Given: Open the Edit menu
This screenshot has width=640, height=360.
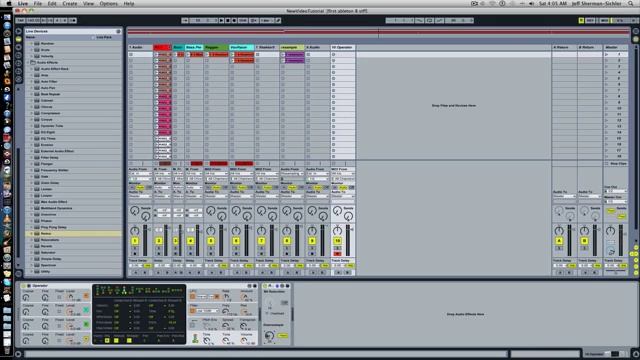Looking at the screenshot, I should point(52,3).
